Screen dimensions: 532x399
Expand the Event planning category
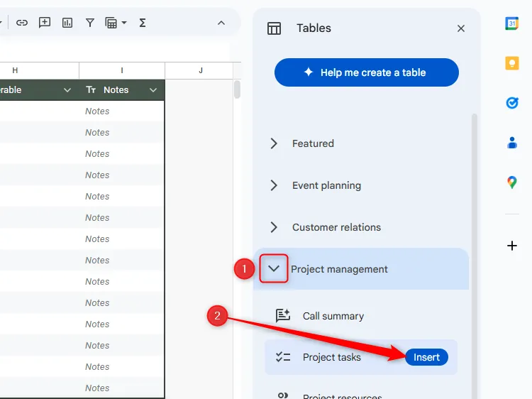point(274,185)
